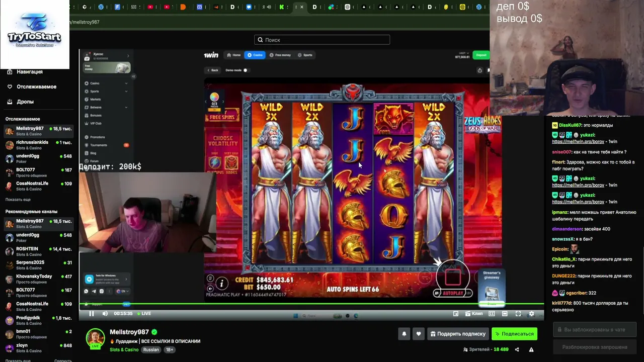Follow the channel with the heart icon
644x362 pixels.
click(x=419, y=334)
